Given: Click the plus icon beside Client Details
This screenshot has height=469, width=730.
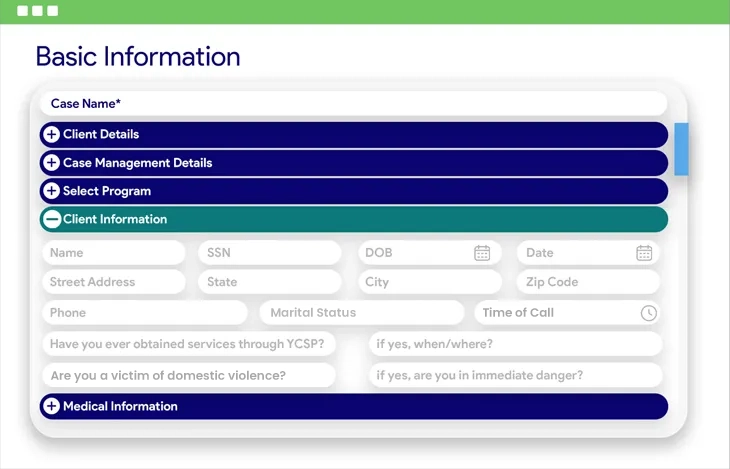Looking at the screenshot, I should (52, 134).
